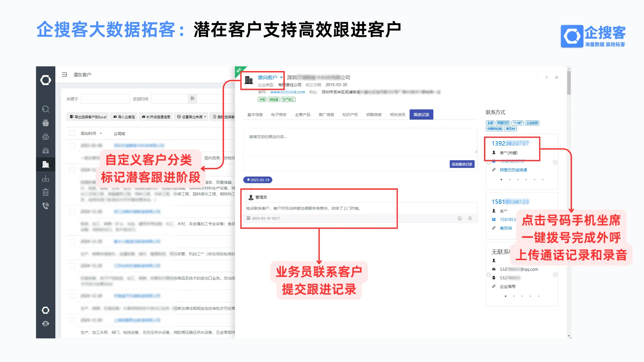Image resolution: width=644 pixels, height=362 pixels.
Task: Click the 关键字 keyword input field
Action: 105,99
